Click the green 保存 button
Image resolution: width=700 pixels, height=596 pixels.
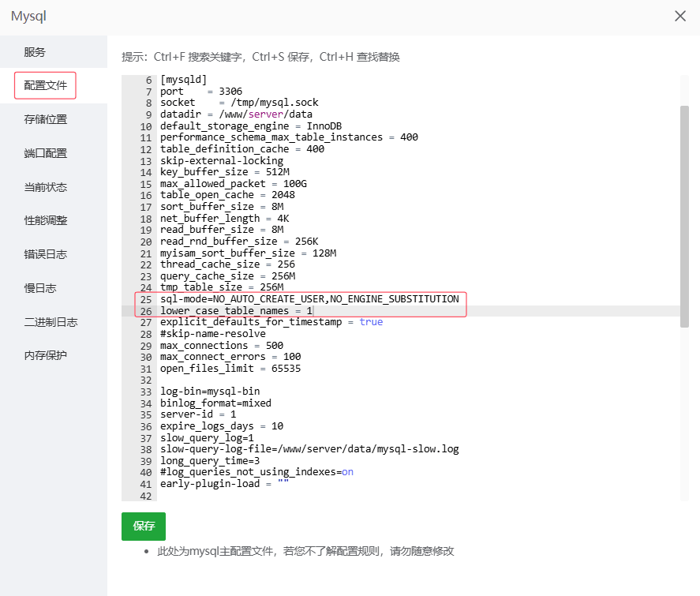pyautogui.click(x=144, y=527)
